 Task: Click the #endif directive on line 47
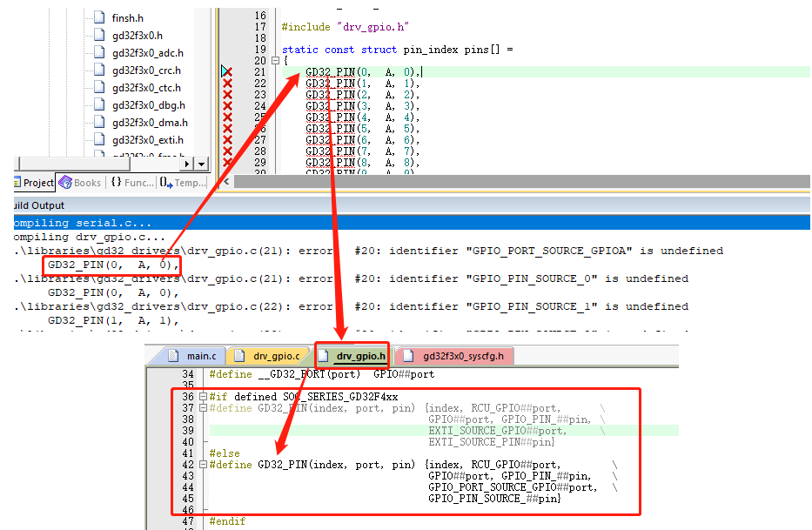point(227,521)
